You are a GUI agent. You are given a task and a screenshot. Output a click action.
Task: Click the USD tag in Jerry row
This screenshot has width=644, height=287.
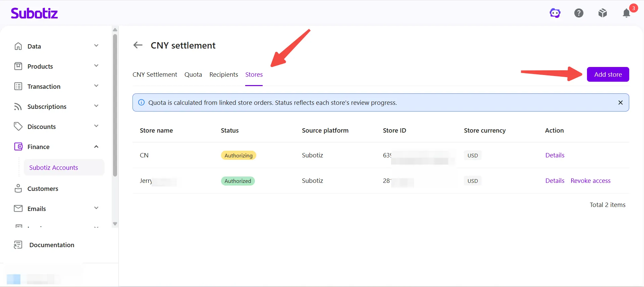(473, 181)
